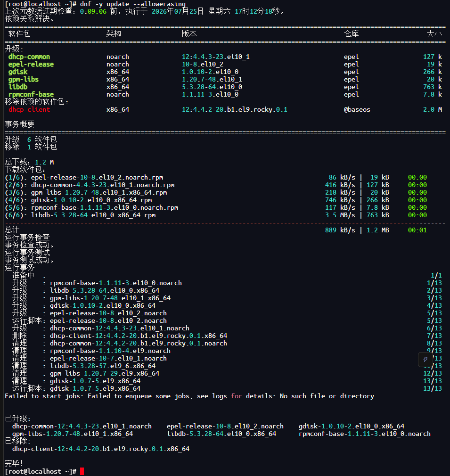Click the '@baseos' repository value
The width and height of the screenshot is (450, 476).
coord(357,110)
